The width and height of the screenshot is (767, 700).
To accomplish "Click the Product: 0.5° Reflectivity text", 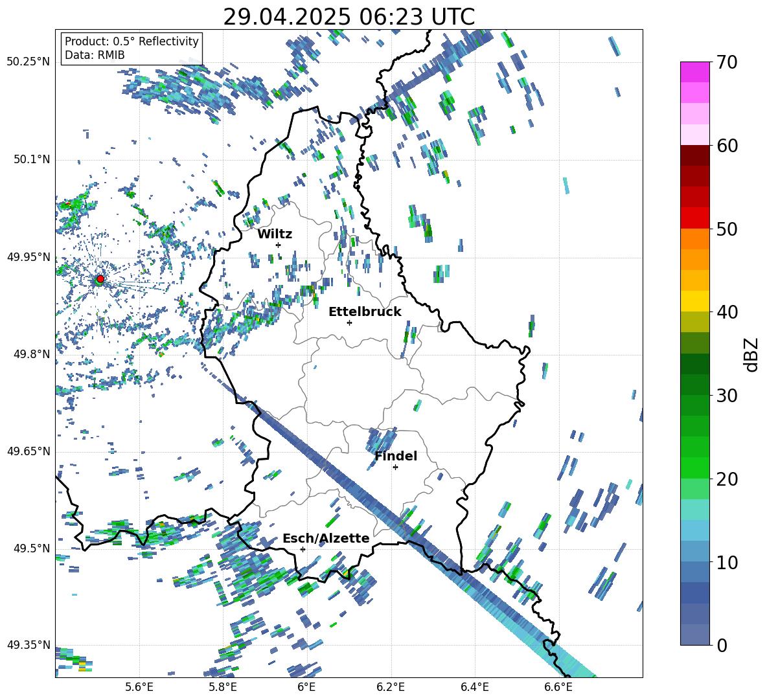I will pyautogui.click(x=132, y=41).
